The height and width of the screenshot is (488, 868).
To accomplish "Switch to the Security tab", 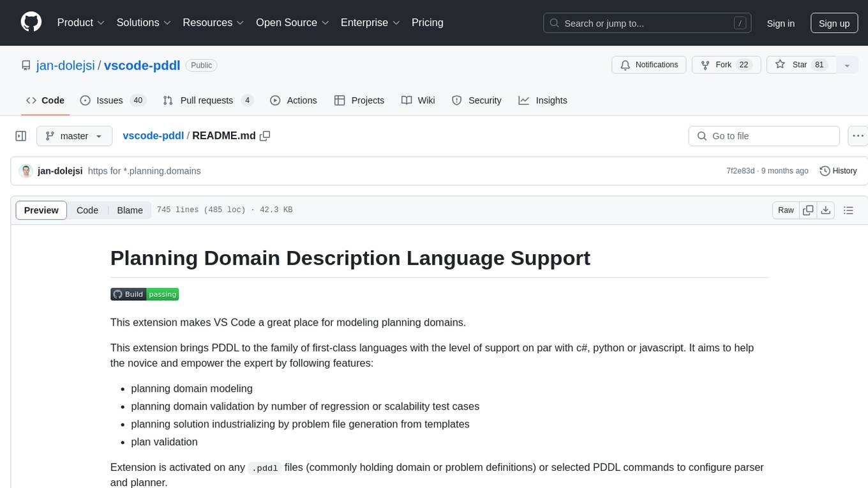I will pyautogui.click(x=477, y=100).
